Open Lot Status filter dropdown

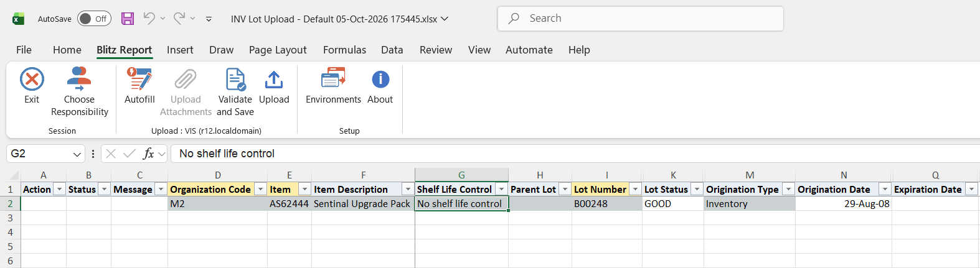(697, 189)
